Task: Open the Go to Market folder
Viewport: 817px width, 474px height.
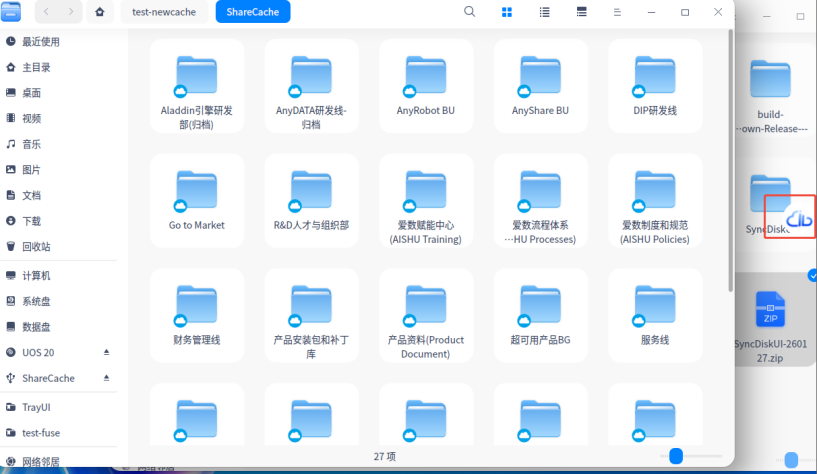Action: tap(196, 200)
